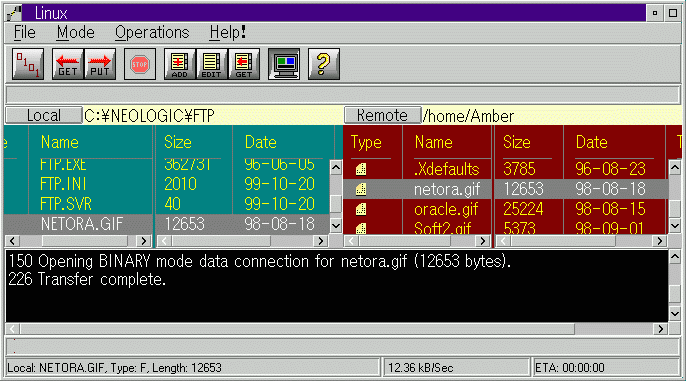Screen dimensions: 686x381
Task: Click remote Size column header
Action: point(517,142)
